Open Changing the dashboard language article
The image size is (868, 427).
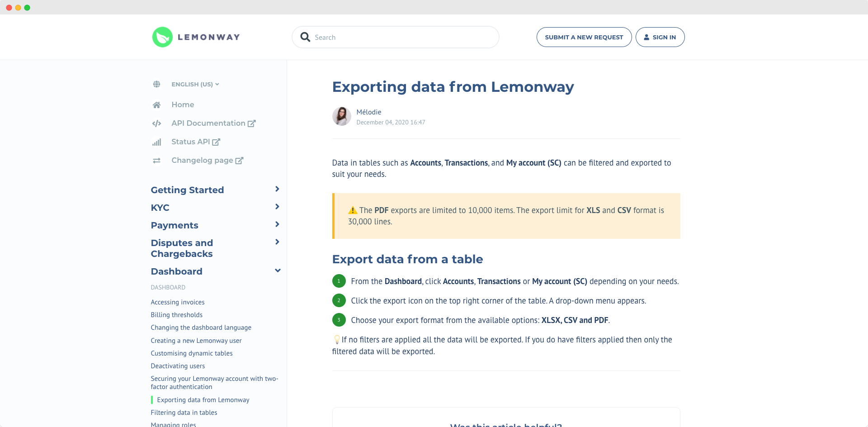click(201, 327)
